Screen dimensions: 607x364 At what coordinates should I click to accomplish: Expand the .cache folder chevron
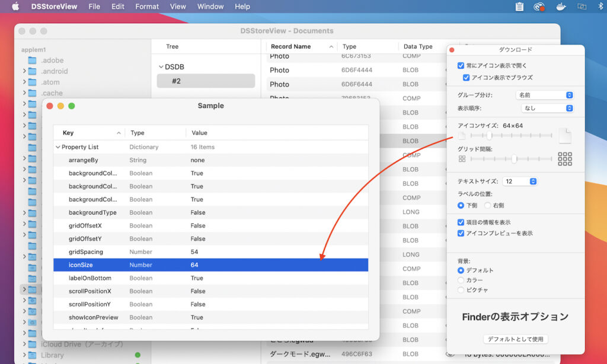(x=24, y=93)
